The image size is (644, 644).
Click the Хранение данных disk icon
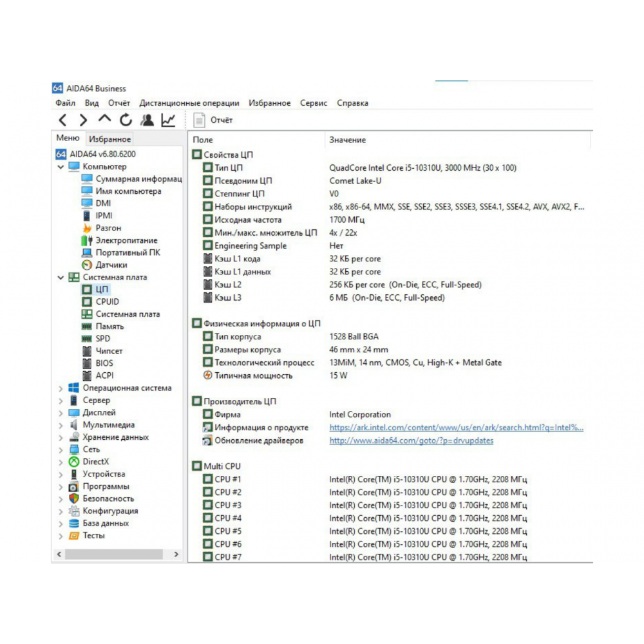(74, 437)
